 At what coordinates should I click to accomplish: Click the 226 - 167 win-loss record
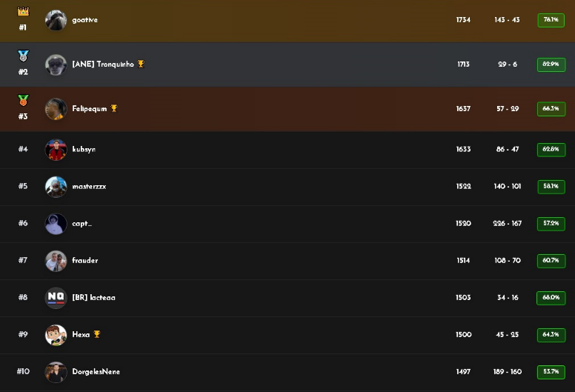point(507,224)
